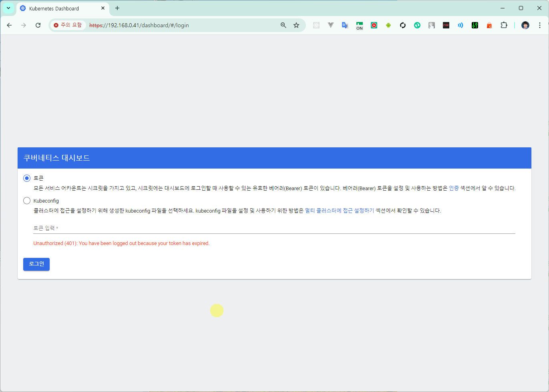
Task: Click the green Android robot extension
Action: pos(388,25)
